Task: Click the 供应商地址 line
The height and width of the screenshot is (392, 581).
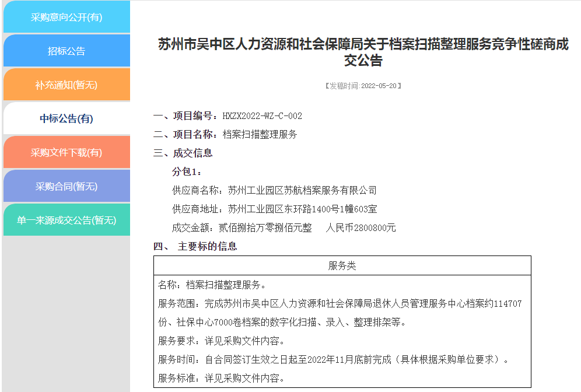Action: (274, 209)
